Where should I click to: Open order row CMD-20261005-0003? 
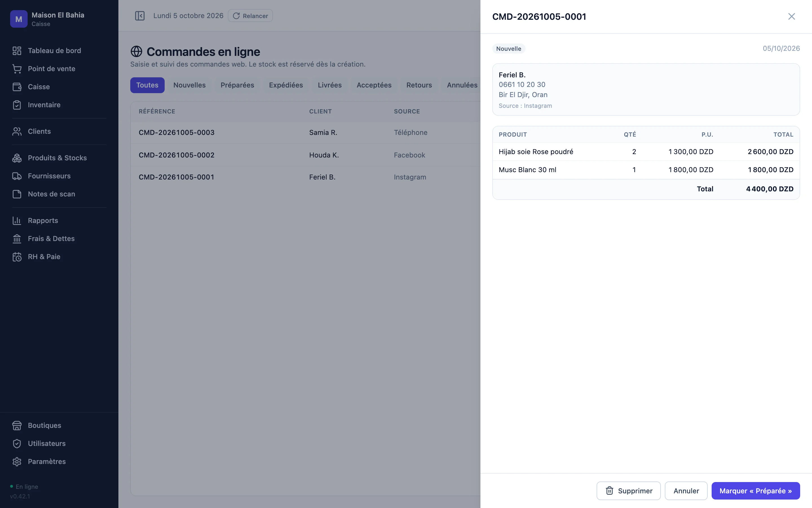[x=305, y=133]
